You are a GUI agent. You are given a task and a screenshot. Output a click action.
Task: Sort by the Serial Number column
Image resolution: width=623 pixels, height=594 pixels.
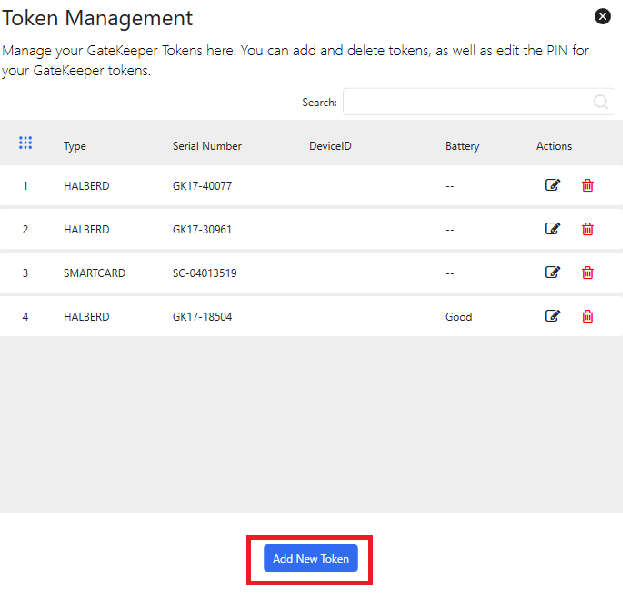(207, 146)
